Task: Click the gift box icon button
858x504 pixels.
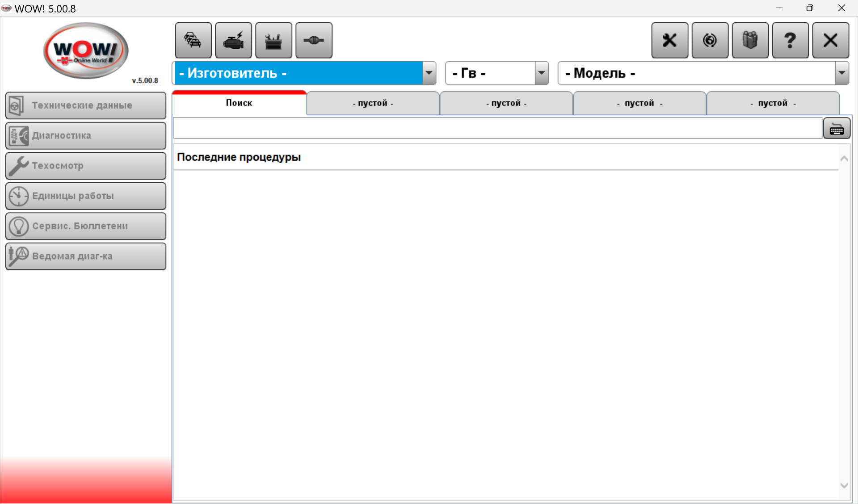Action: [750, 40]
